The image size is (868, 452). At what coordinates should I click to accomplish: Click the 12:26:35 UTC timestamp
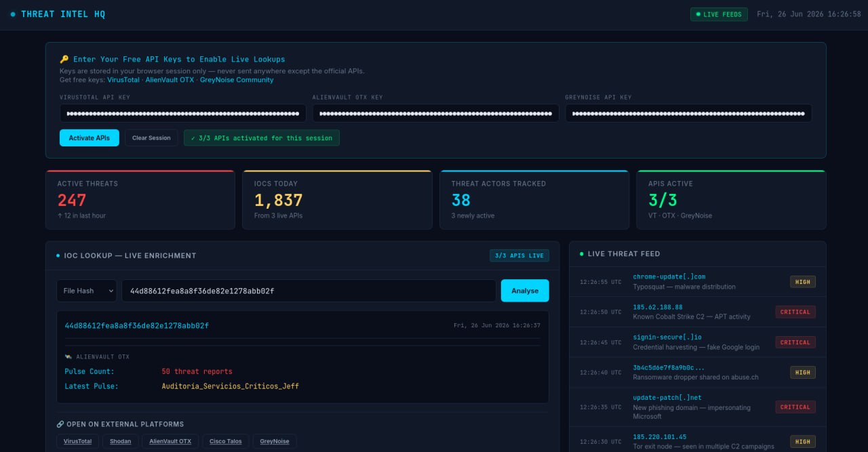[600, 407]
